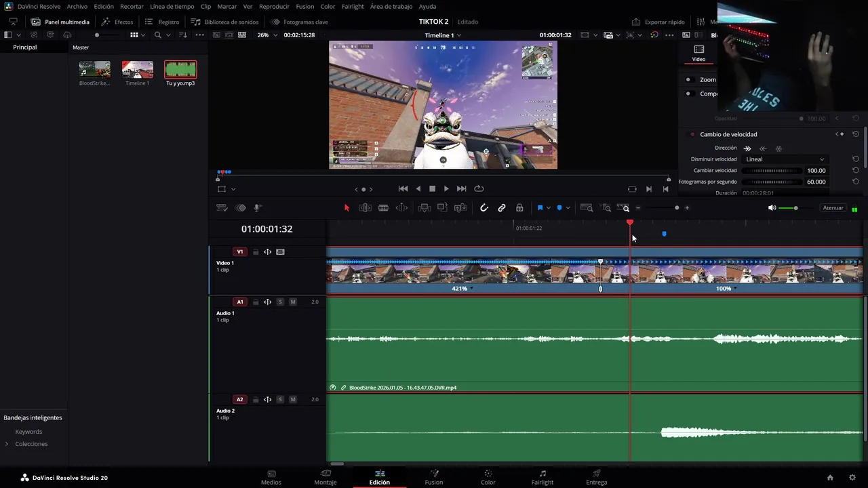Viewport: 868px width, 488px height.
Task: Open the Línea de tiempo menu
Action: [172, 6]
